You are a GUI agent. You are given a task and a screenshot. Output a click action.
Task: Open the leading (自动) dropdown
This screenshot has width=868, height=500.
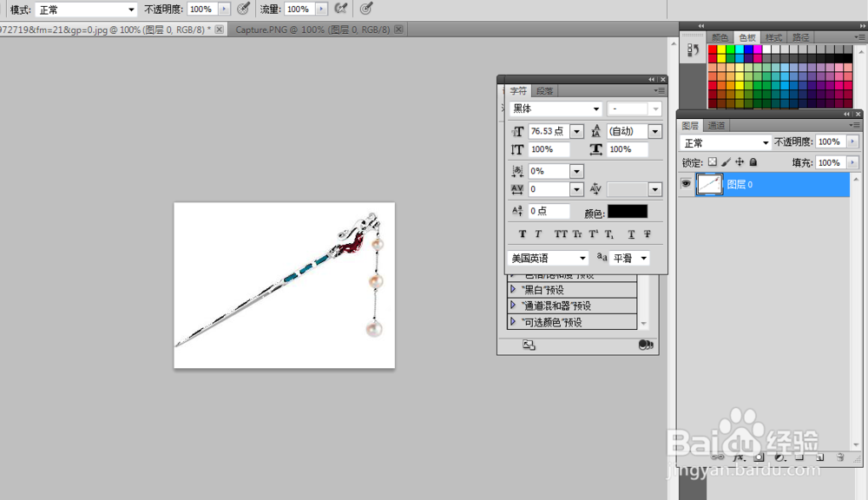(x=655, y=131)
